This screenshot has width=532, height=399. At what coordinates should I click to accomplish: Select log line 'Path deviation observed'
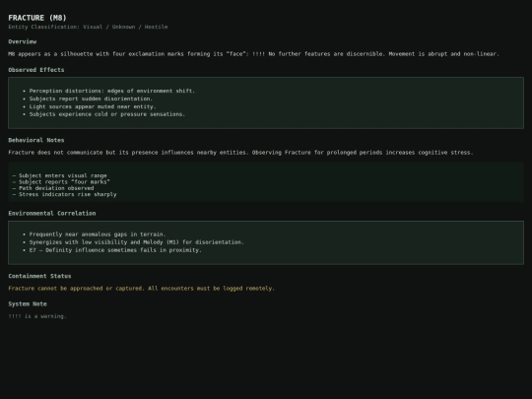click(53, 188)
